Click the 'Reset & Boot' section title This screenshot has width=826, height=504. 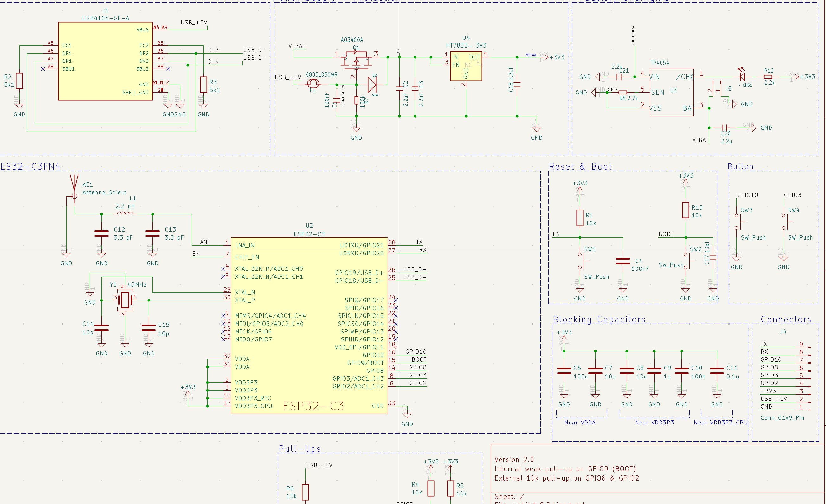580,167
